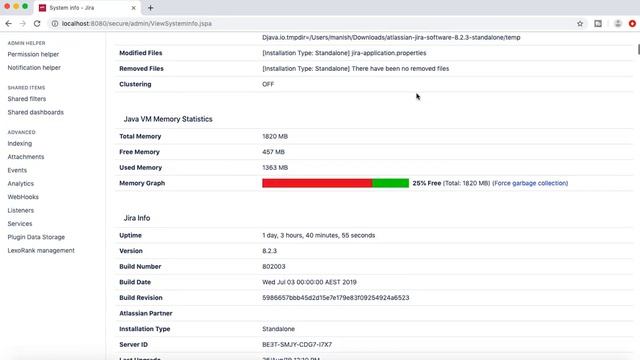Open Shared filters in sidebar

click(27, 99)
